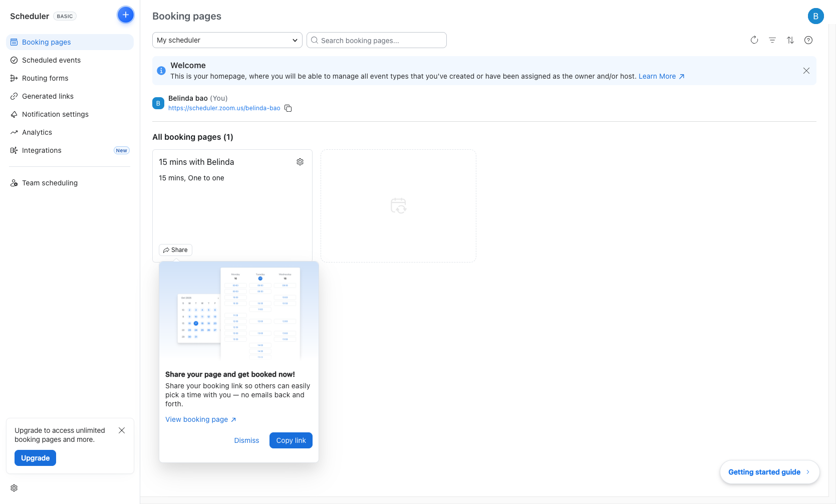Open the scheduler.zoom.us/belinda-bao link
This screenshot has height=504, width=836.
click(x=224, y=108)
